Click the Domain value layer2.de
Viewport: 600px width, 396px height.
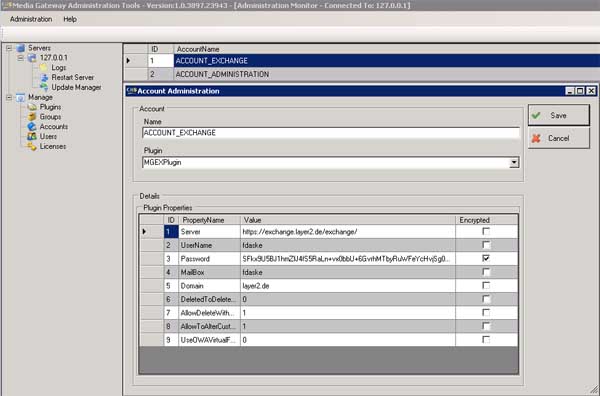coord(348,286)
